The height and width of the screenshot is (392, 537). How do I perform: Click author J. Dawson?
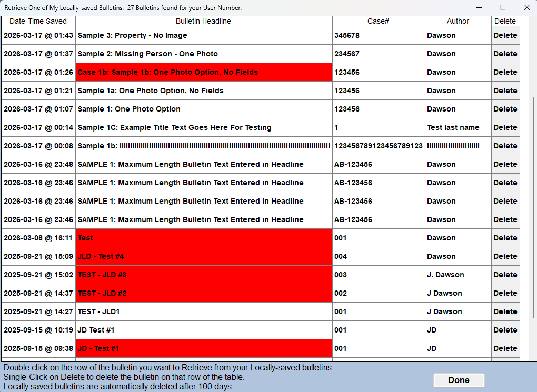click(x=458, y=275)
